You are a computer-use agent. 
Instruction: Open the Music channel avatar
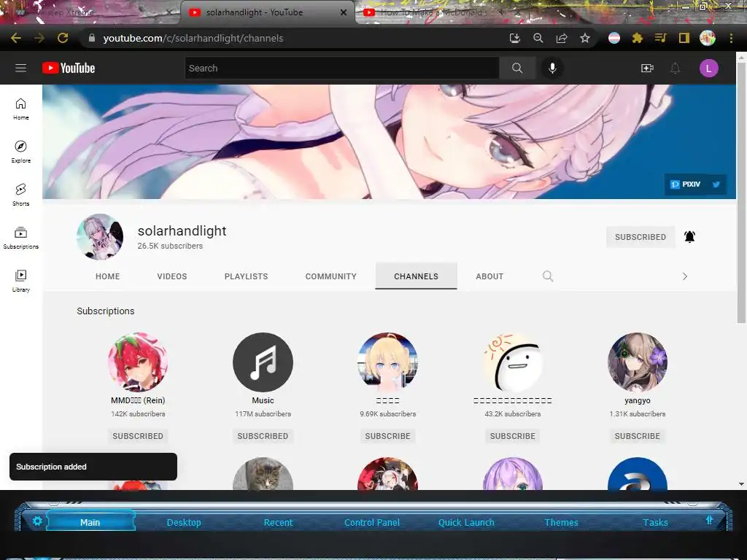(x=263, y=362)
